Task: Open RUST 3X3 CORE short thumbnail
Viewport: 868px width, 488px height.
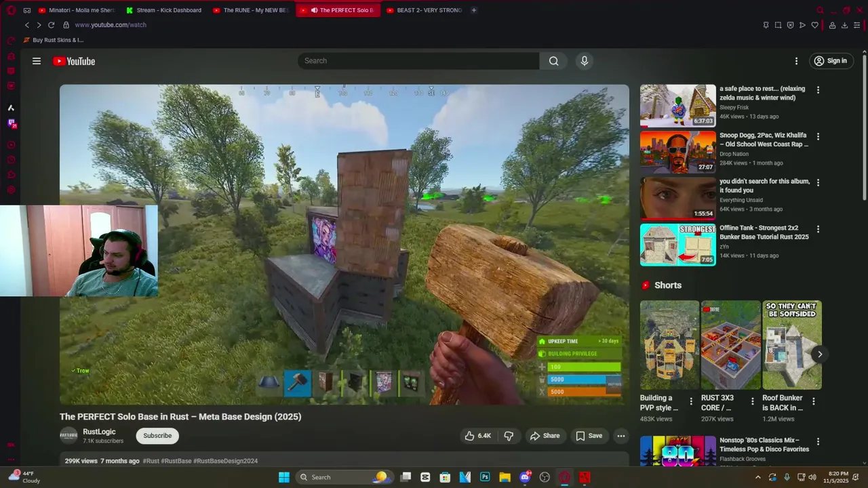Action: 731,345
